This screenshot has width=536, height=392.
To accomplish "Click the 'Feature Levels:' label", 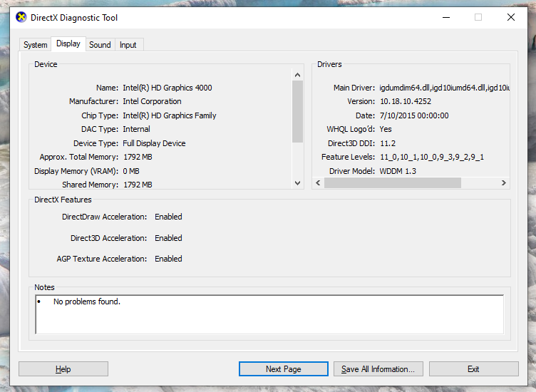I will [348, 157].
